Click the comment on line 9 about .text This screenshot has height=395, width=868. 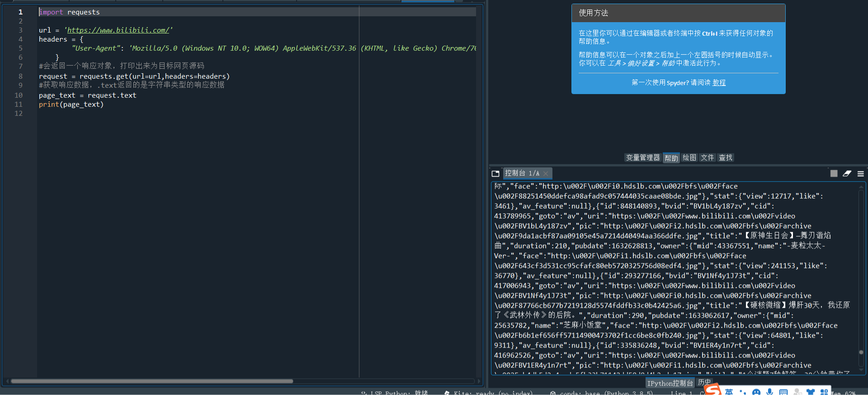tap(132, 85)
